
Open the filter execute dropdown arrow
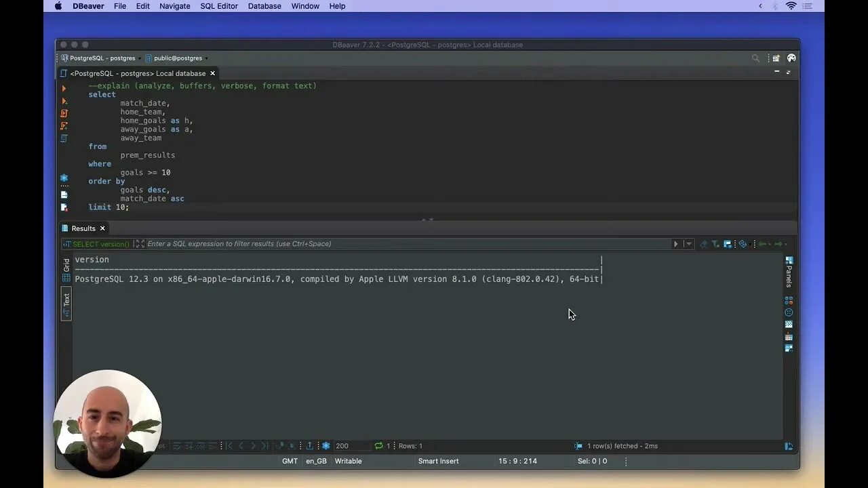689,244
